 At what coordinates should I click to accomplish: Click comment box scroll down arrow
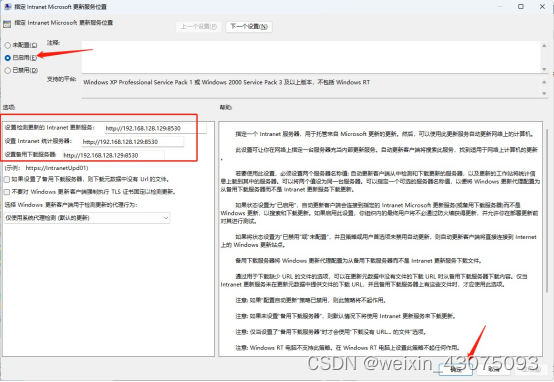pos(544,69)
